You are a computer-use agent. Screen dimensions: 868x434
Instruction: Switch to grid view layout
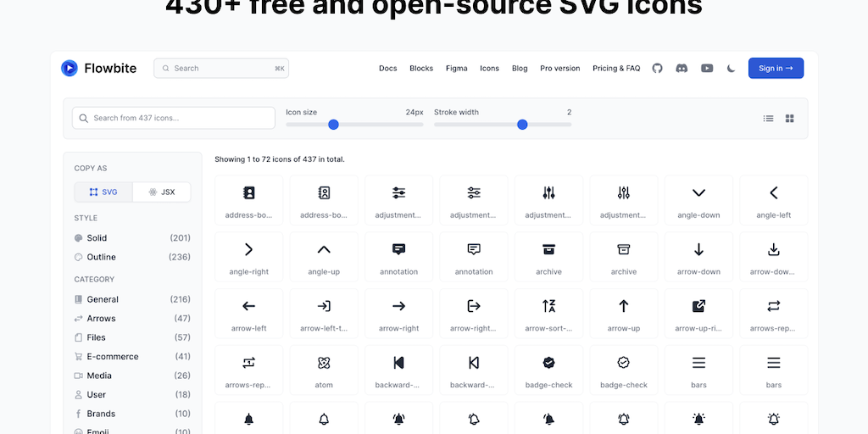click(790, 119)
